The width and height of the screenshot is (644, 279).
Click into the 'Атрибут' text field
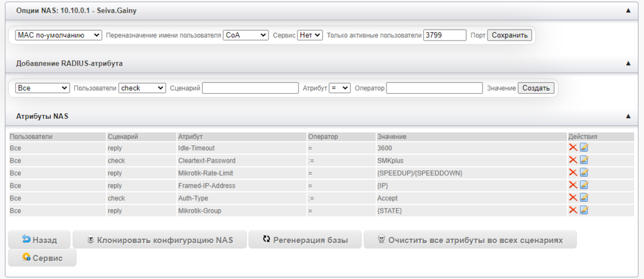point(251,87)
